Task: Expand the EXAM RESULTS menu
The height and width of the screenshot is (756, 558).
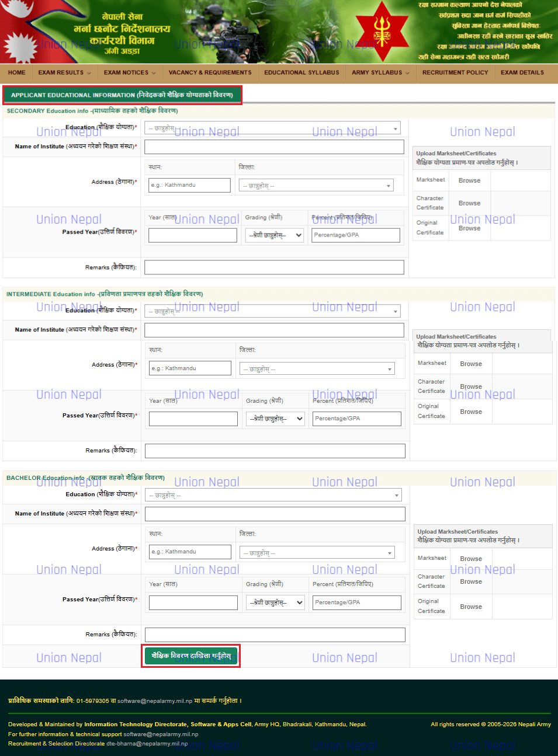Action: point(64,73)
